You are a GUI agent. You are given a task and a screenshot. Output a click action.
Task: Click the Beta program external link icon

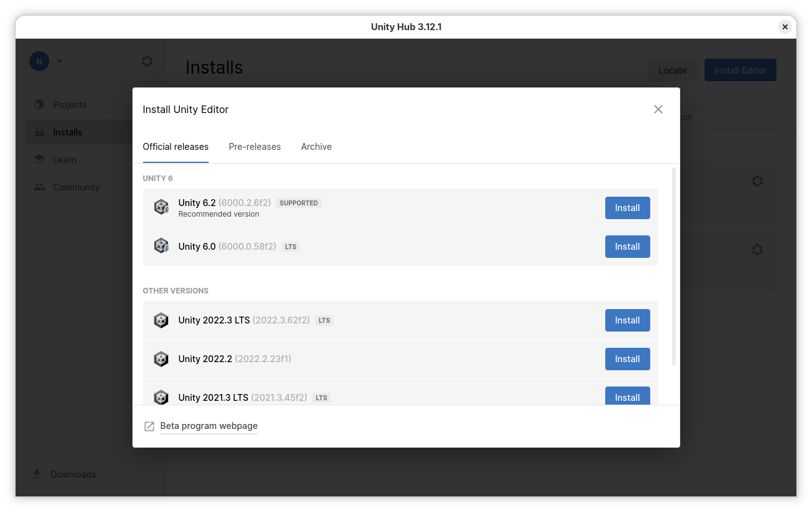coord(149,426)
